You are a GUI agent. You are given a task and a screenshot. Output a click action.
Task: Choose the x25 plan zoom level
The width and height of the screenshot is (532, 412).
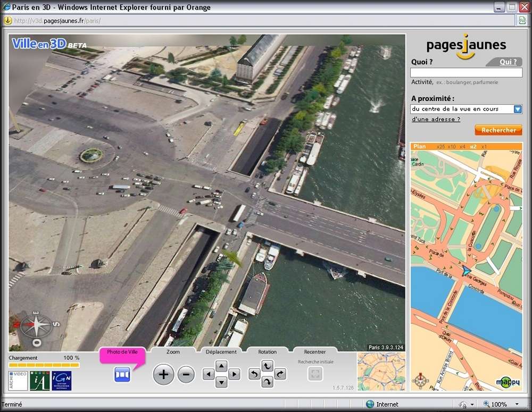click(x=440, y=146)
